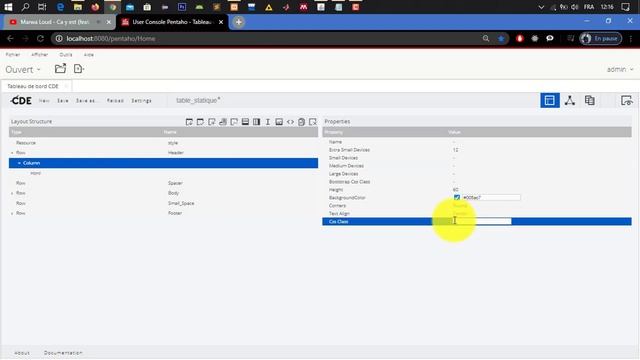Screen dimensions: 640x360
Task: Click the Height property row
Action: [477, 190]
